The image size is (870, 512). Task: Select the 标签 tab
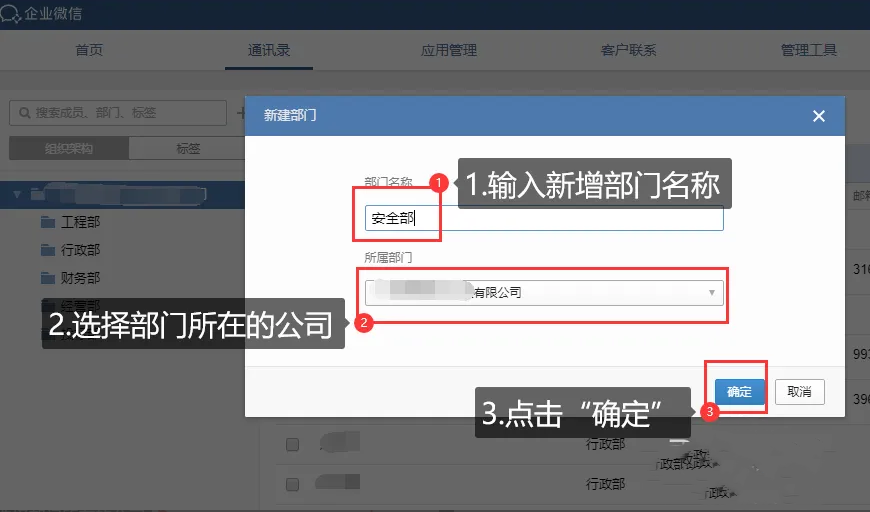click(188, 148)
